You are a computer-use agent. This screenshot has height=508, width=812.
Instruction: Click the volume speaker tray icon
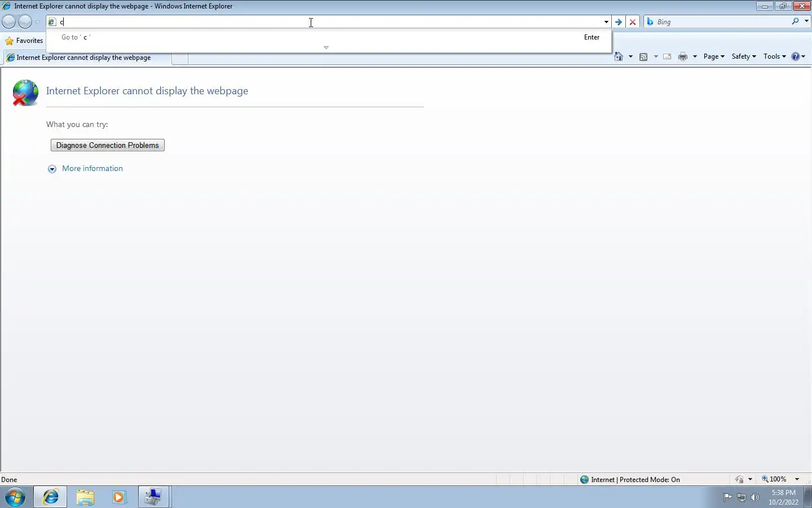tap(755, 497)
